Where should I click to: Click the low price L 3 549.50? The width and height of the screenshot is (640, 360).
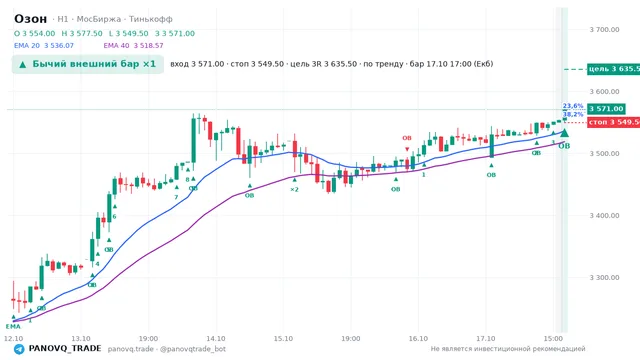click(x=129, y=33)
